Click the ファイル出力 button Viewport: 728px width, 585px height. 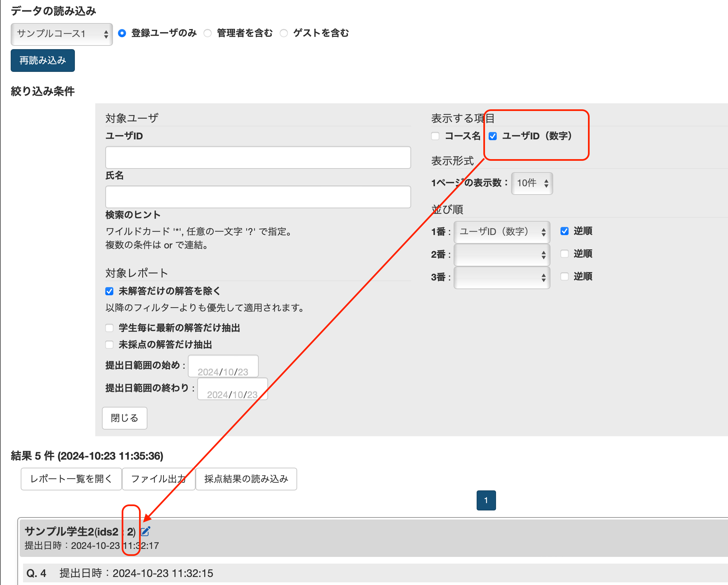(x=158, y=479)
